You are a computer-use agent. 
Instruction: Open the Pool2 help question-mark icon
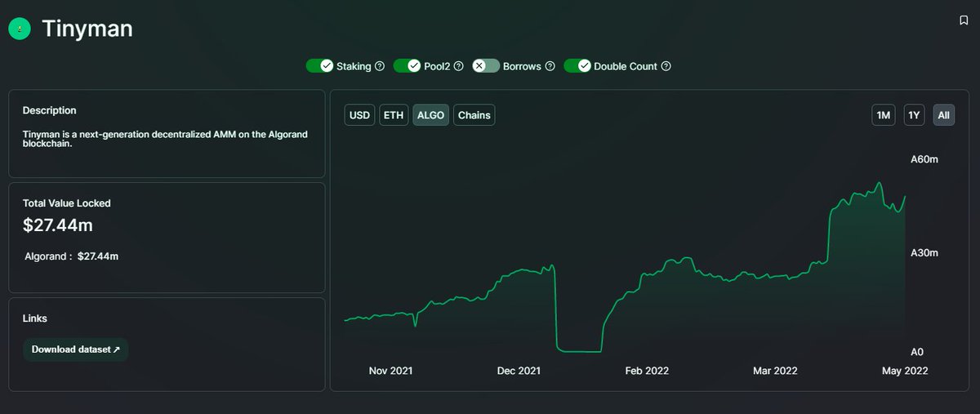[458, 66]
